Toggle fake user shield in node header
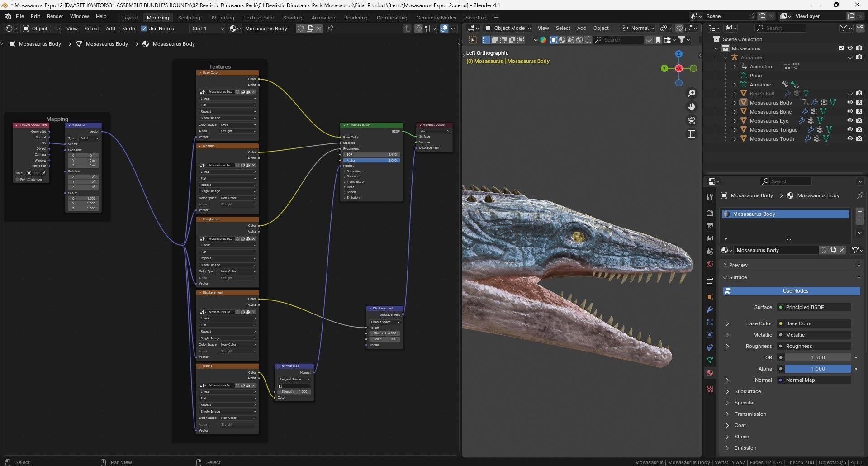This screenshot has width=868, height=466. (x=300, y=29)
